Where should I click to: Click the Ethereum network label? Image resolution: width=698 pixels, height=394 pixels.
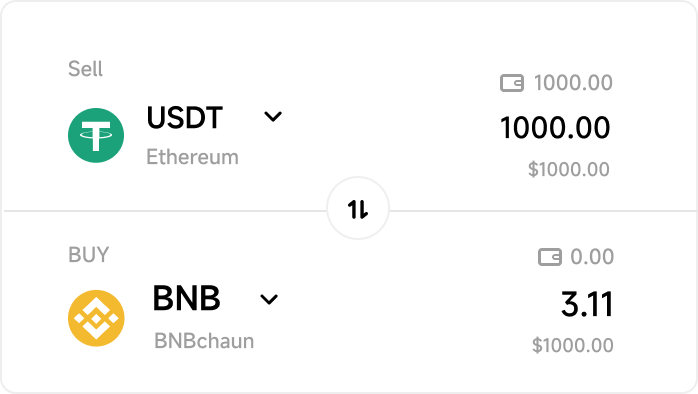pos(192,157)
